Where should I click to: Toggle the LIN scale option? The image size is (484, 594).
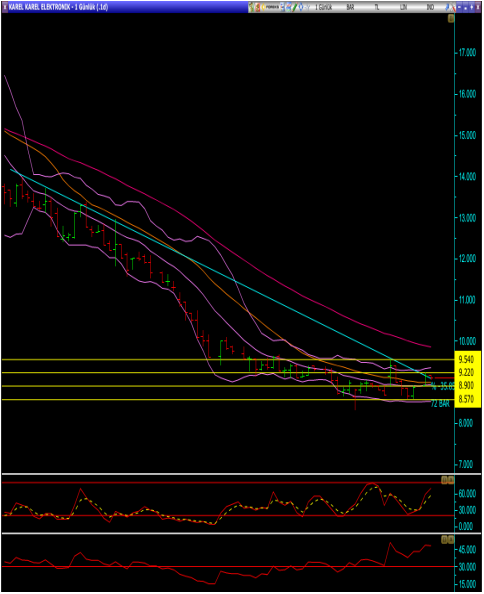(x=404, y=7)
